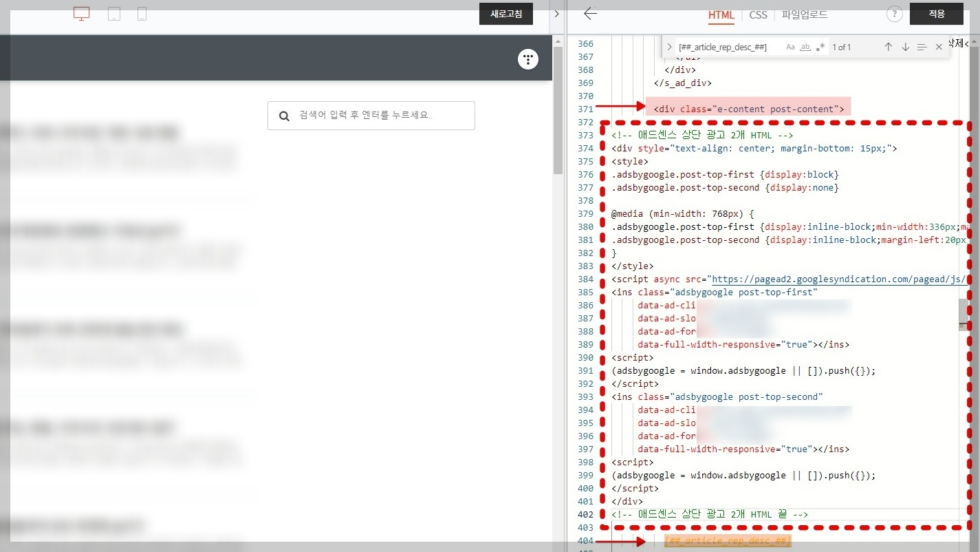Close the find bar with the X

[x=939, y=47]
